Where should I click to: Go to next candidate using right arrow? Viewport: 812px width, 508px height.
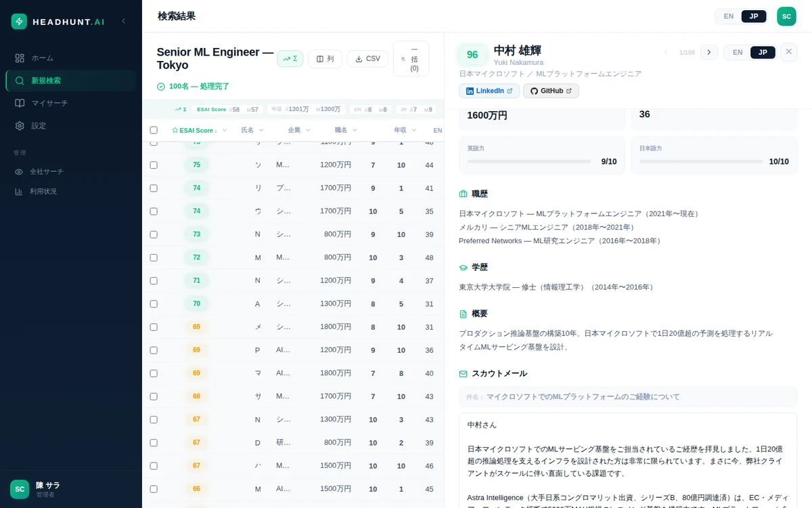[x=708, y=52]
